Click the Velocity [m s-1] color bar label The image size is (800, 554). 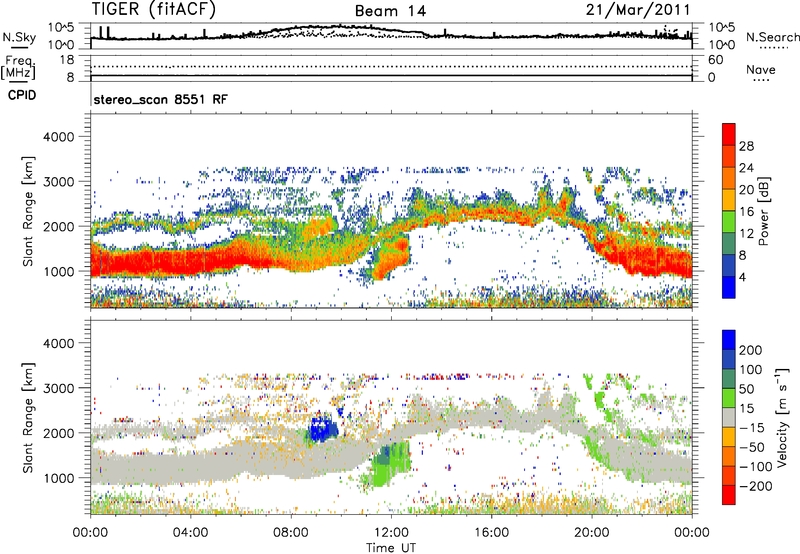point(782,417)
